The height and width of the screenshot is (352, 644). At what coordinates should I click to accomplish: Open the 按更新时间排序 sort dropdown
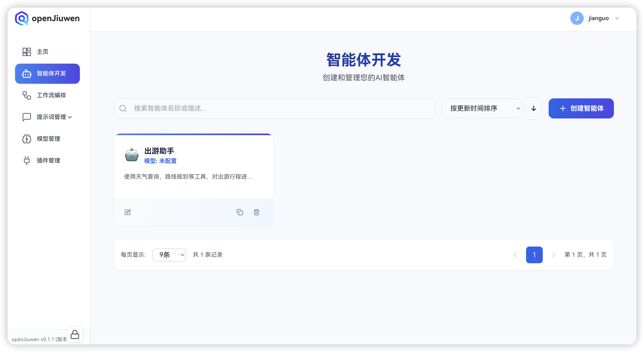coord(482,108)
